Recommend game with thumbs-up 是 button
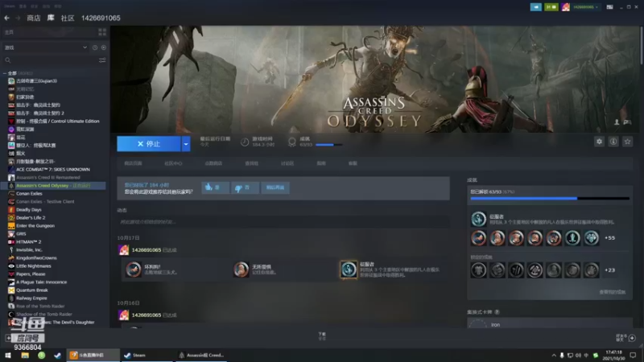Image resolution: width=644 pixels, height=362 pixels. pyautogui.click(x=215, y=187)
